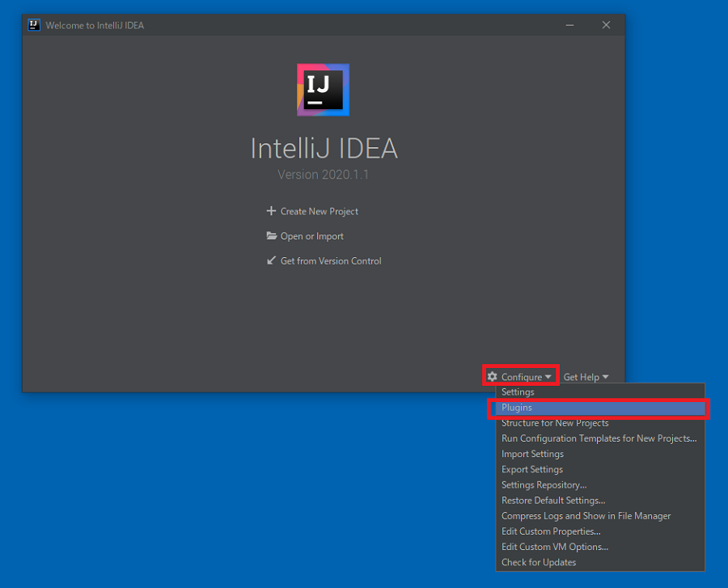Minimize the Welcome to IntelliJ IDEA window
This screenshot has width=728, height=588.
point(569,25)
